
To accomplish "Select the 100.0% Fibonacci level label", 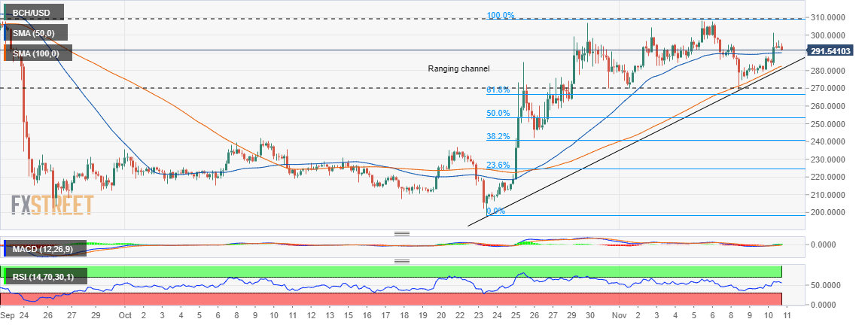I will click(501, 16).
